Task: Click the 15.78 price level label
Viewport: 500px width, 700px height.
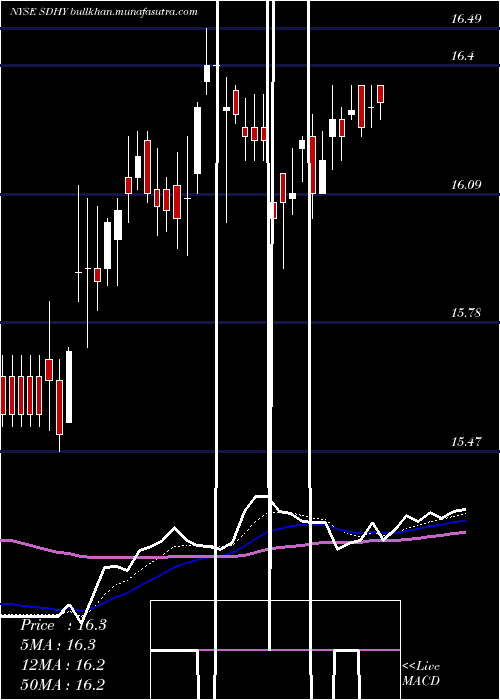Action: click(466, 312)
